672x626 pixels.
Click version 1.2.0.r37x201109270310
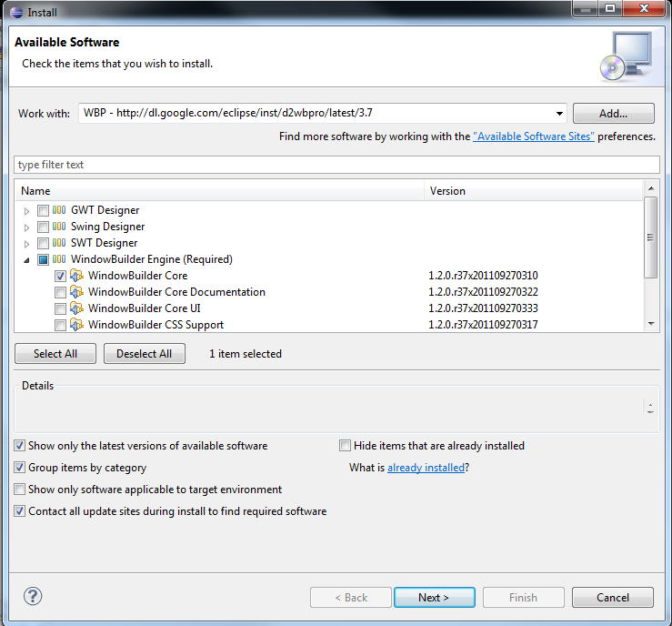(483, 276)
